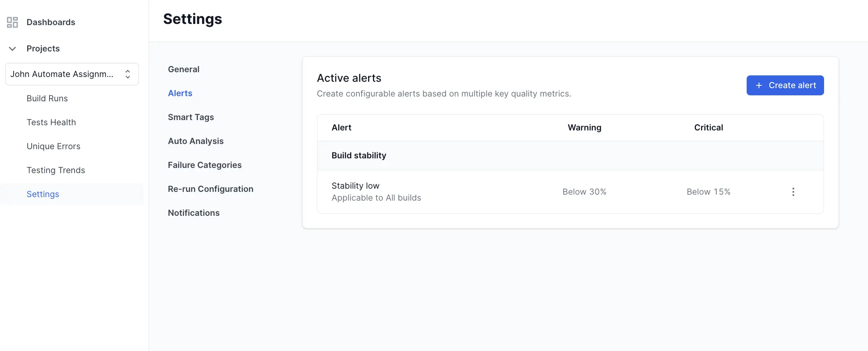Viewport: 868px width, 351px height.
Task: Navigate to Unique Errors
Action: click(54, 146)
